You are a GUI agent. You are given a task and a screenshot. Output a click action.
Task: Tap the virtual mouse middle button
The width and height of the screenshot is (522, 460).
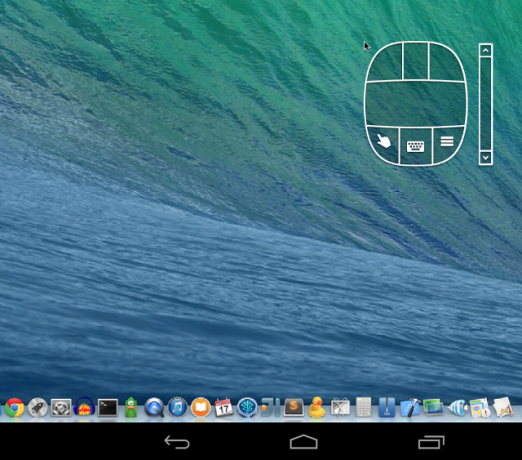(416, 61)
